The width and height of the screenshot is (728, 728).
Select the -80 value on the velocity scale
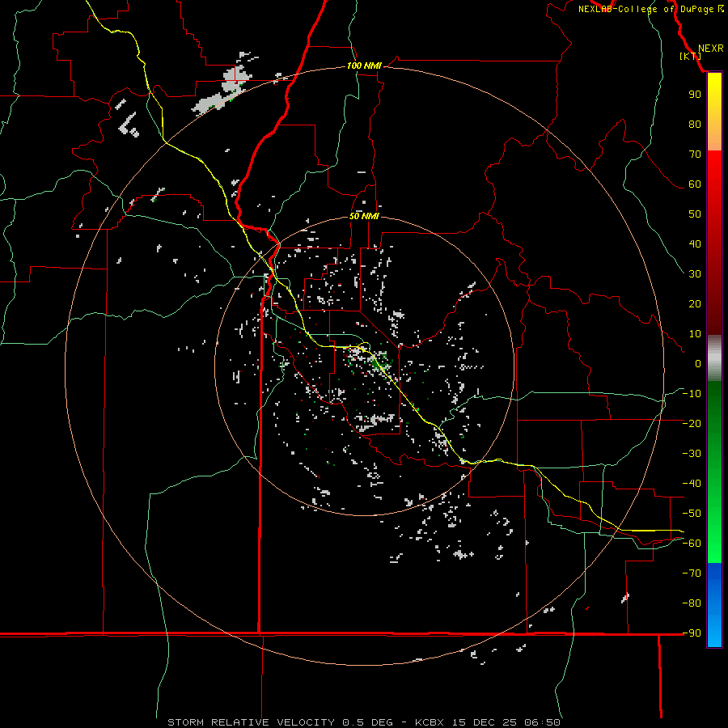tap(692, 603)
